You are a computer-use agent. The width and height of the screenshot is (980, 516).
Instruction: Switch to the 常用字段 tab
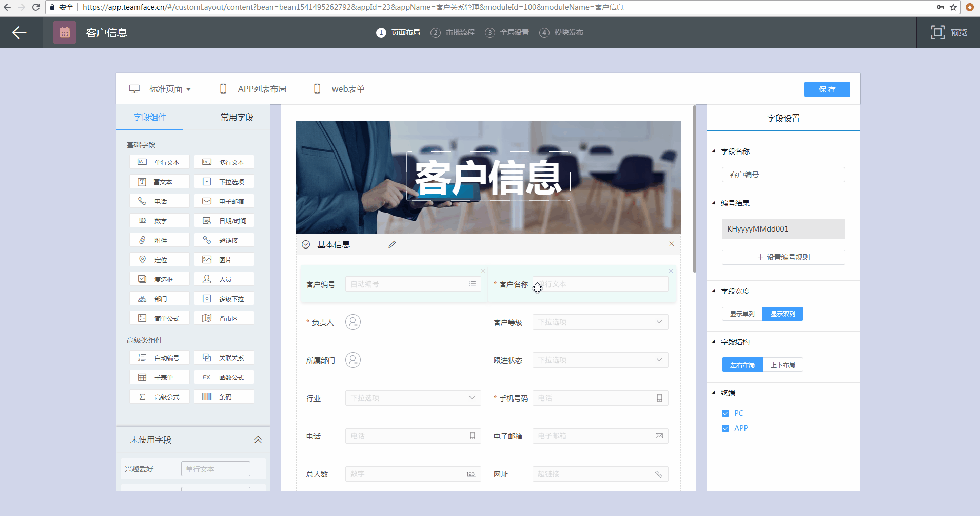tap(237, 117)
